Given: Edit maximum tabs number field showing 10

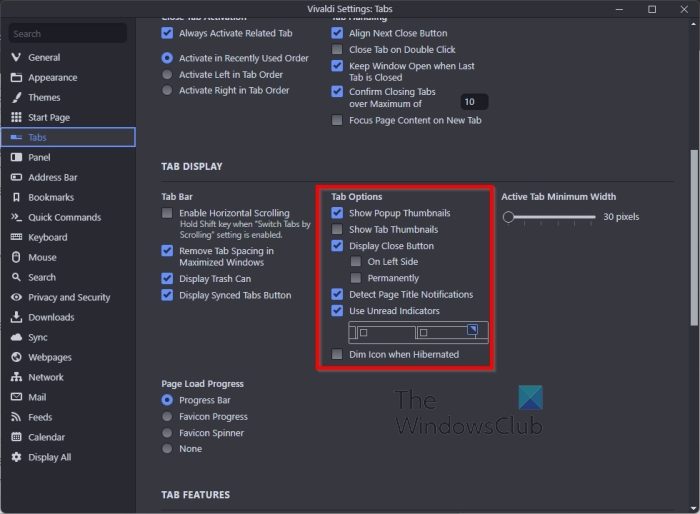Looking at the screenshot, I should click(x=474, y=102).
